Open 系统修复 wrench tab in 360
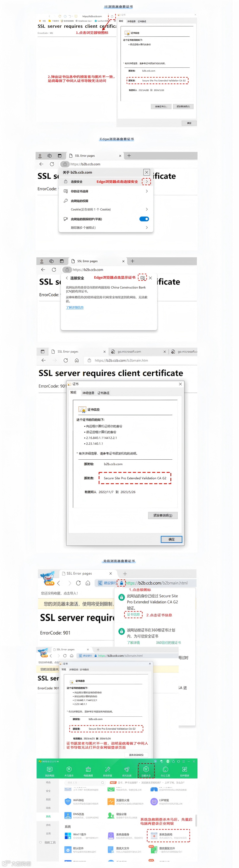 coord(107,771)
